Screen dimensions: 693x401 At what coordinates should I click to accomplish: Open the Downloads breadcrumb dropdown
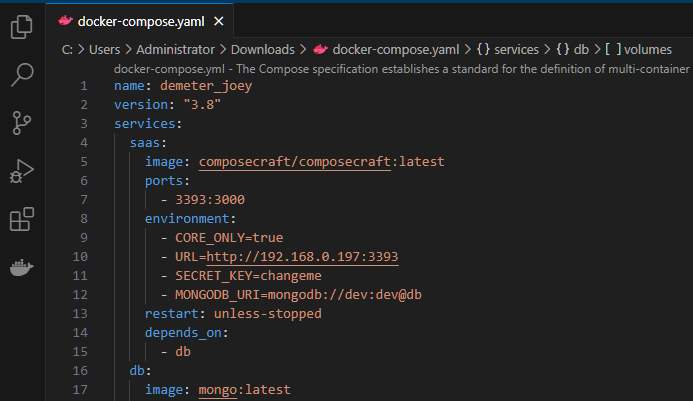(x=263, y=50)
